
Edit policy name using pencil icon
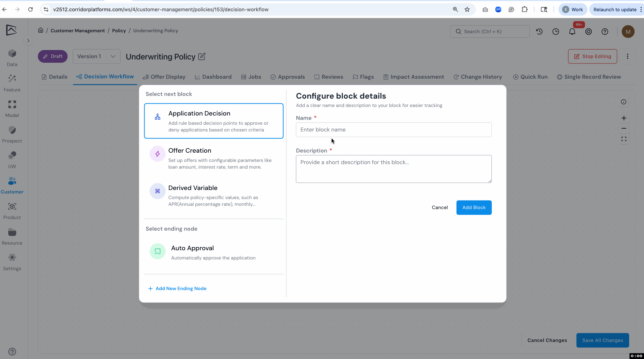tap(202, 57)
